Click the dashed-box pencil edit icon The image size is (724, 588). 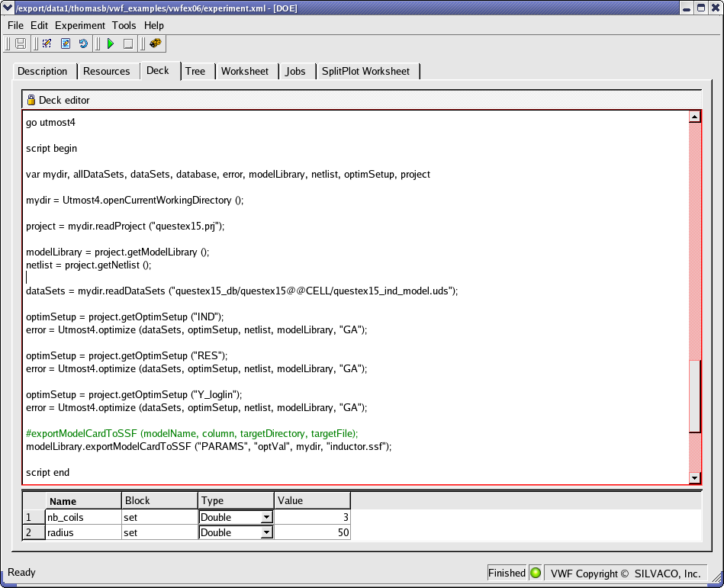[x=47, y=43]
